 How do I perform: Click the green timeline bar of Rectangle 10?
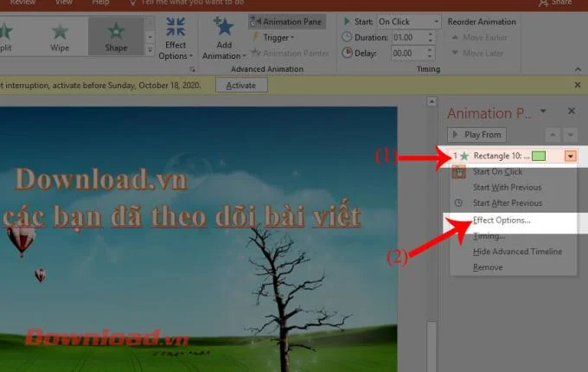tap(539, 156)
